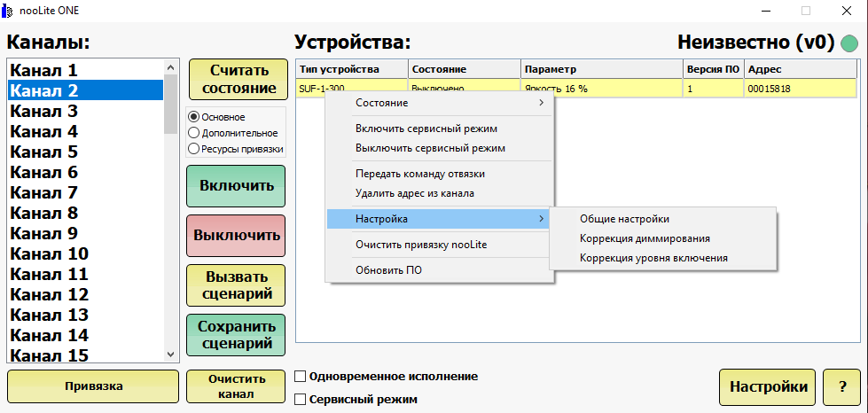
Task: Open Коррекция уровня включения
Action: coord(663,258)
